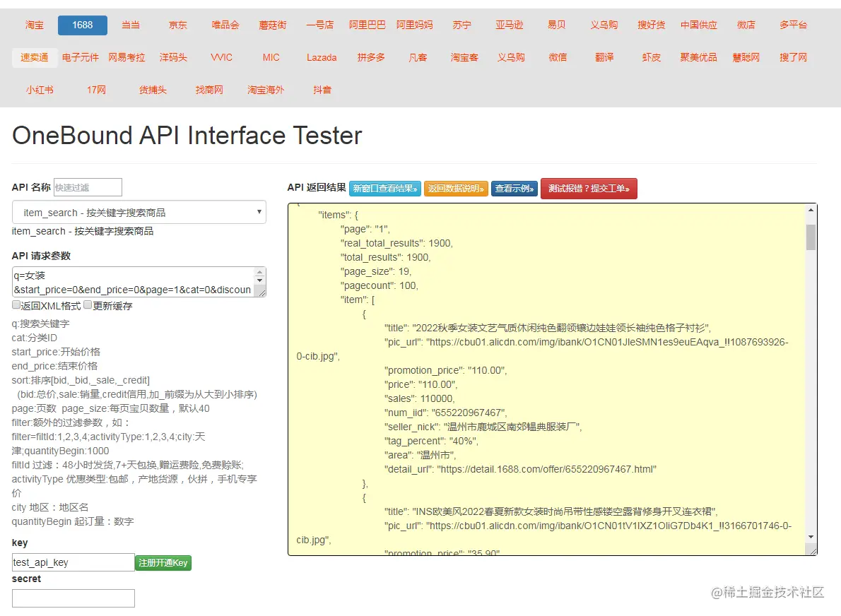Open the 返回数据说明 button
Screen dimensions: 841x616
coord(456,189)
